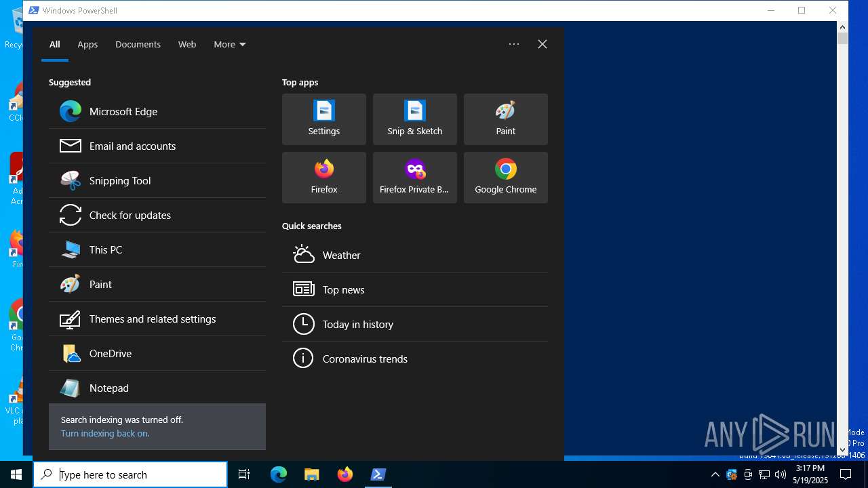Open Themes and related settings
The width and height of the screenshot is (868, 488).
(x=157, y=319)
